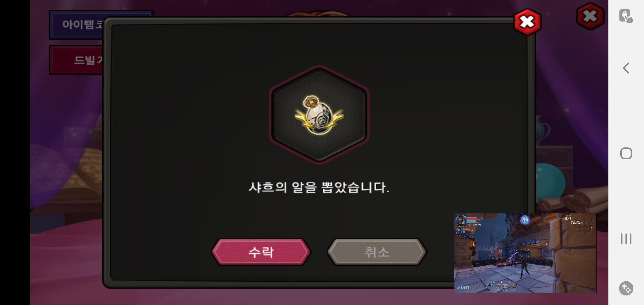Tap the second player portrait in overlay
The width and height of the screenshot is (644, 305).
459,231
